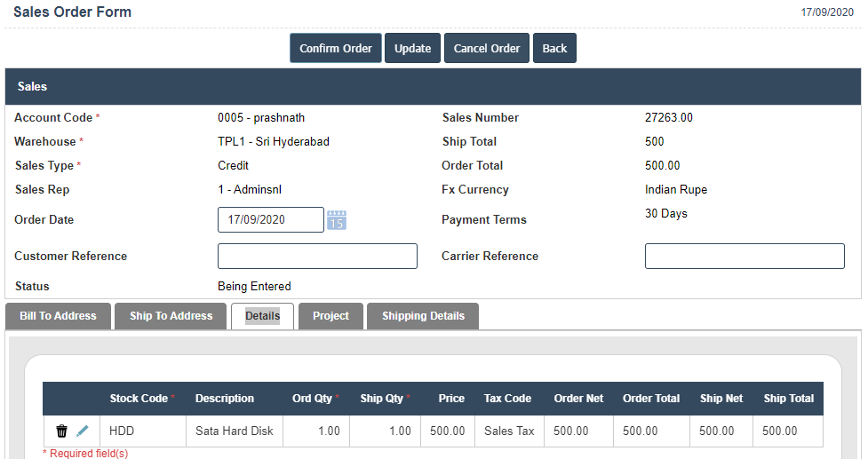This screenshot has height=459, width=868.
Task: Open the Ship To Address tab
Action: tap(171, 316)
